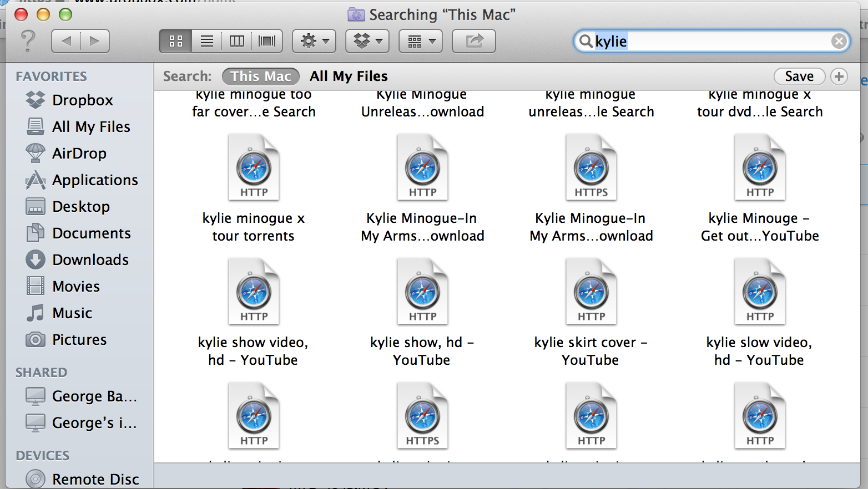Open Dropbox in the sidebar
The width and height of the screenshot is (868, 489).
pyautogui.click(x=69, y=100)
